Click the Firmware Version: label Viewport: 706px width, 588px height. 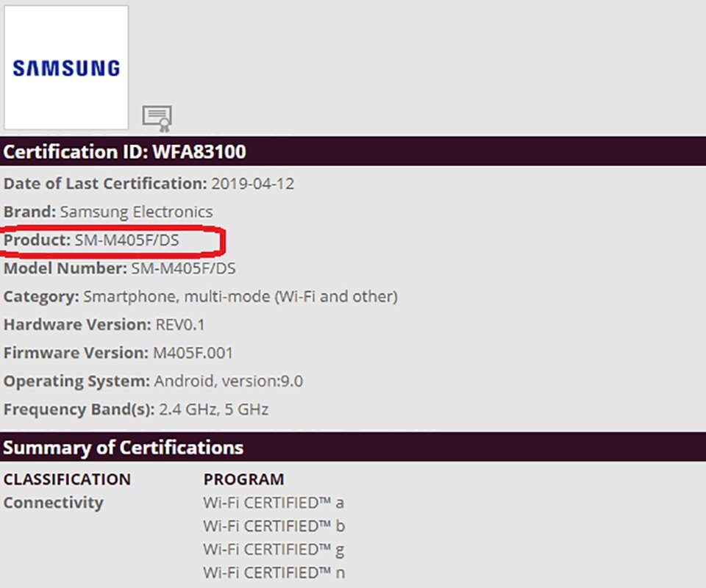pyautogui.click(x=76, y=353)
